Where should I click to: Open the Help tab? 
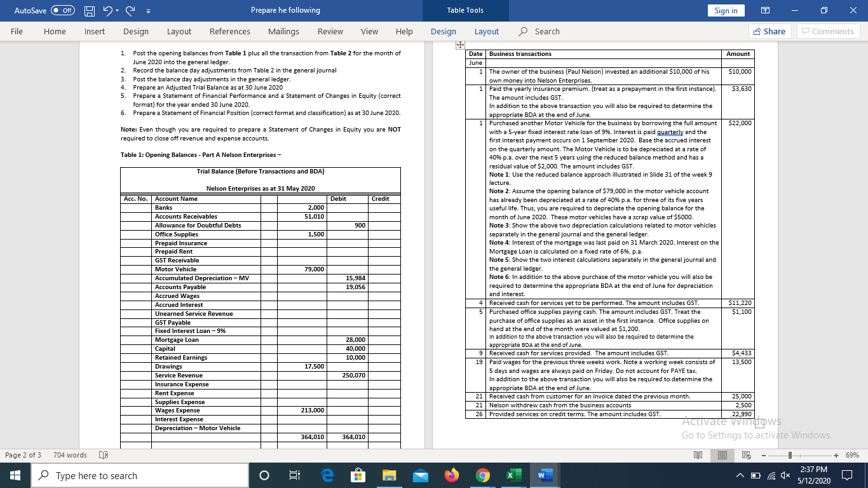click(x=403, y=31)
